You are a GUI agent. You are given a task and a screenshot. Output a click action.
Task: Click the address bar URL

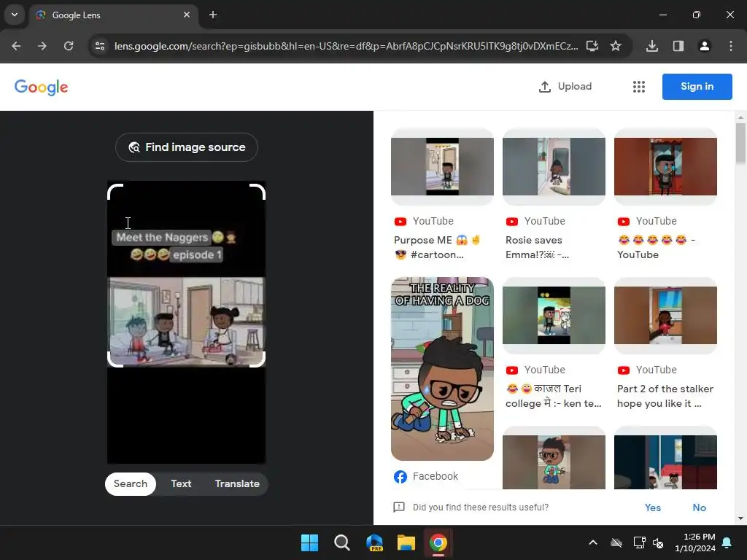click(x=346, y=46)
